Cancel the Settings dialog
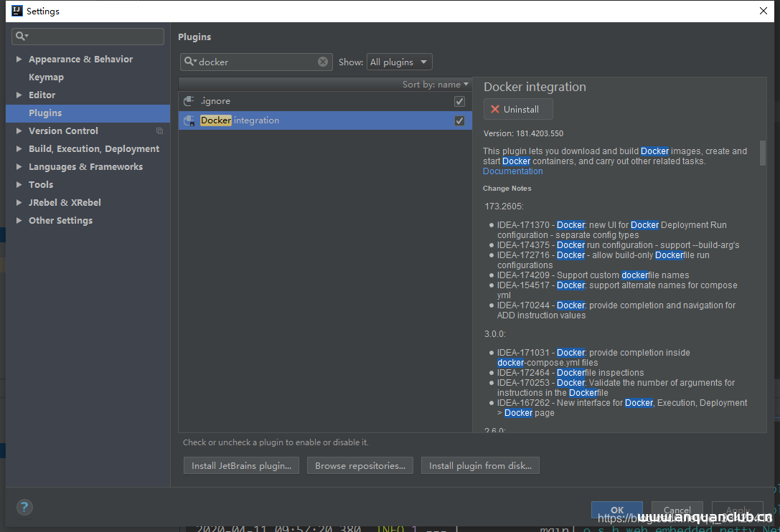This screenshot has width=780, height=532. pyautogui.click(x=677, y=510)
